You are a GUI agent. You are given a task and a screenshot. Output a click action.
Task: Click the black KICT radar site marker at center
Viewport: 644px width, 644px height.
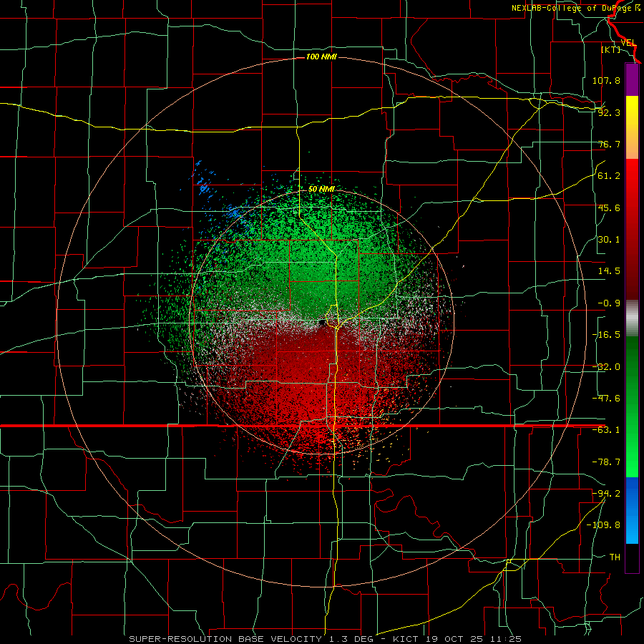click(321, 323)
